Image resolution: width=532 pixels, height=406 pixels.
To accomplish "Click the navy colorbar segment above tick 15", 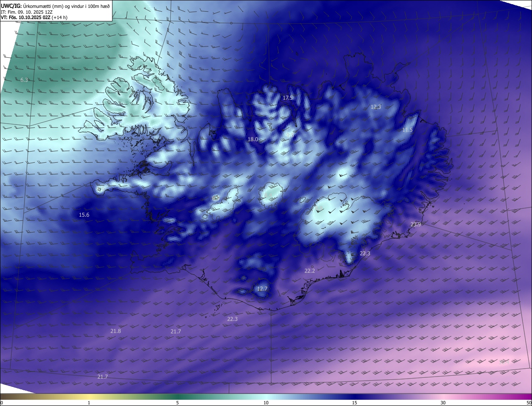I will tap(355, 397).
